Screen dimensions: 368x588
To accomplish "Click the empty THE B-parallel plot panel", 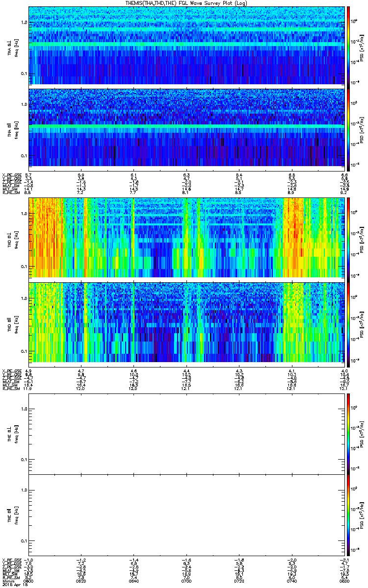I will (186, 514).
